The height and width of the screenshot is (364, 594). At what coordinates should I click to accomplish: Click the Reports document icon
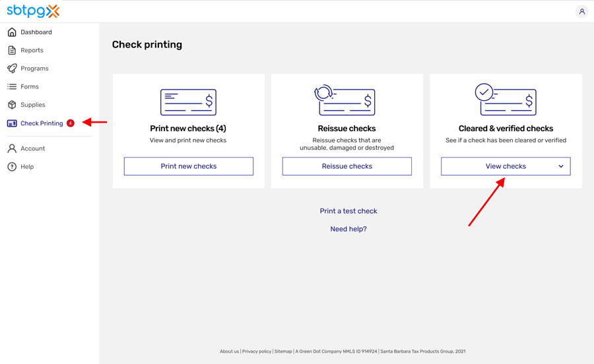point(12,50)
